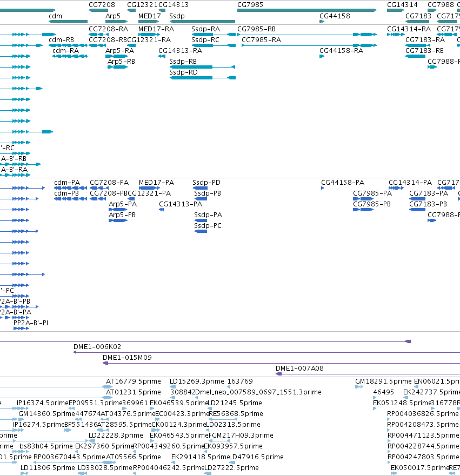This screenshot has height=476, width=460.
Task: Click the RE56368.5prime EST label
Action: tap(236, 414)
